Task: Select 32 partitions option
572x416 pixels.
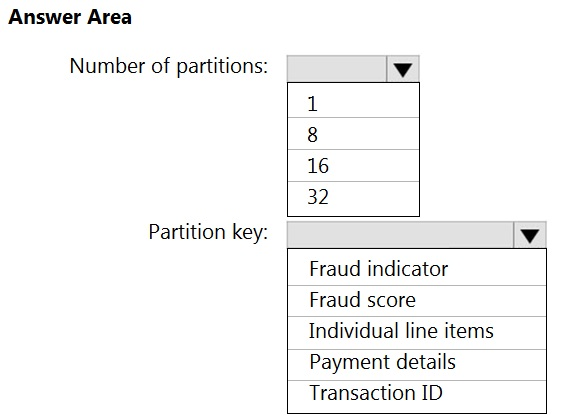Action: (353, 199)
